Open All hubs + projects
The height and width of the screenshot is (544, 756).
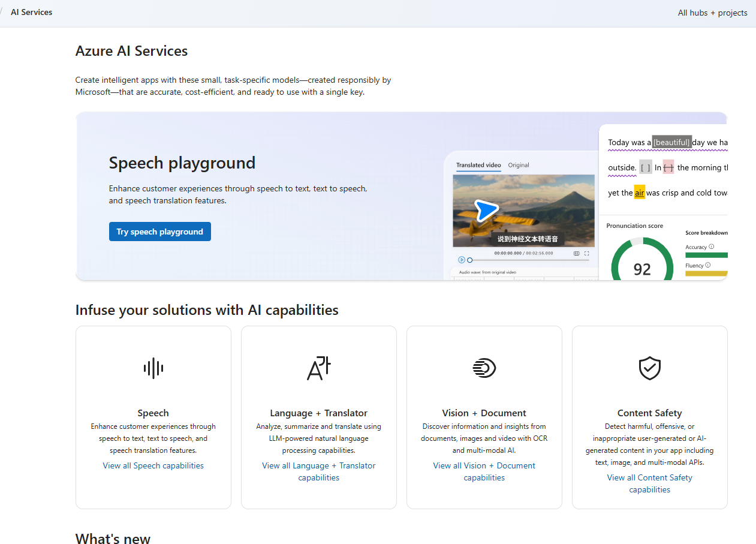[713, 13]
